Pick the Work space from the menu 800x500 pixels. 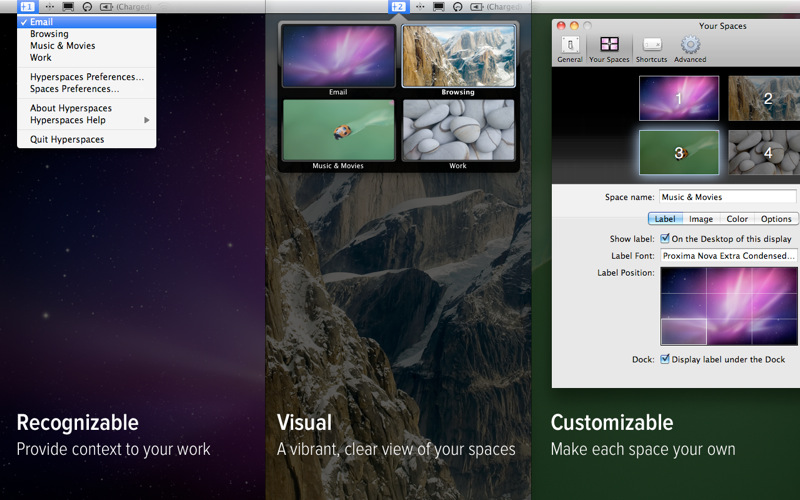(87, 58)
